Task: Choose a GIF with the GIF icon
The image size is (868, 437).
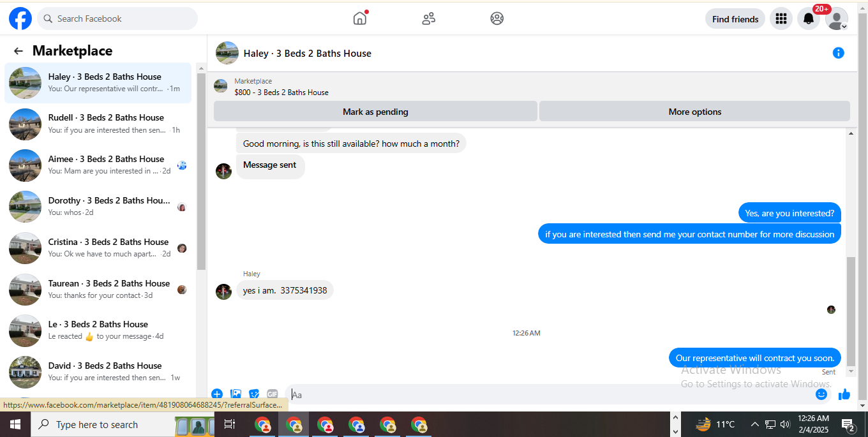Action: coord(273,394)
